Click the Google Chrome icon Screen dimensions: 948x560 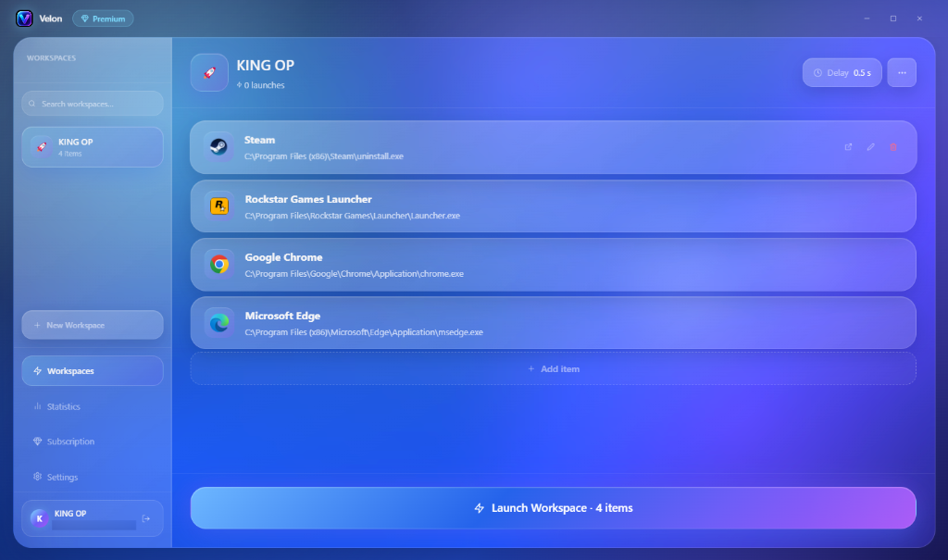(218, 265)
